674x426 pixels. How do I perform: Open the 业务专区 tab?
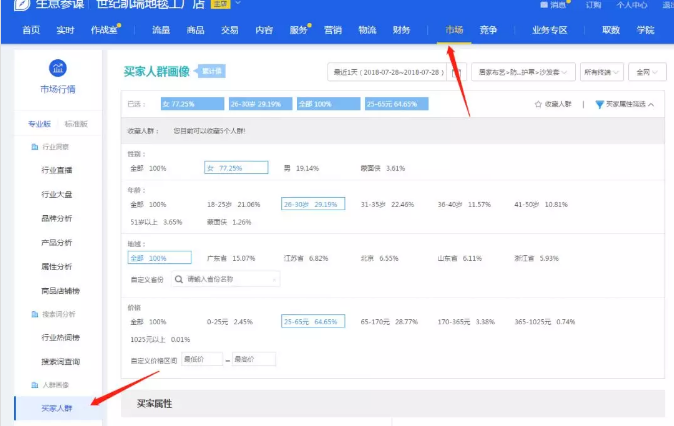549,30
